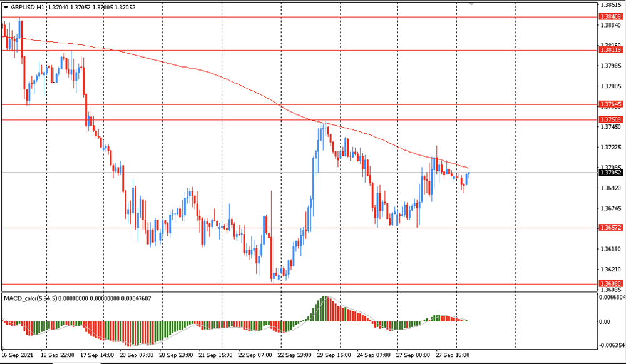Click the 1.36210 price scale value
626x364 pixels.
(611, 270)
